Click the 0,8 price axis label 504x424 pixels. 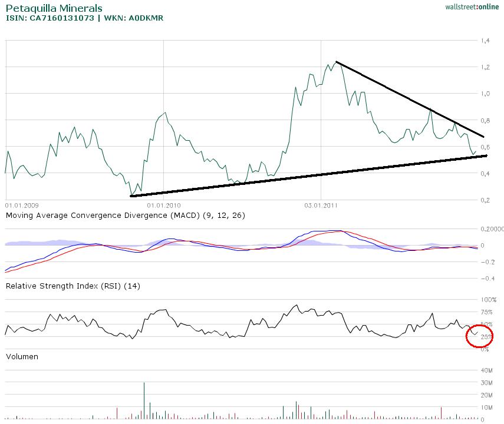pyautogui.click(x=485, y=121)
